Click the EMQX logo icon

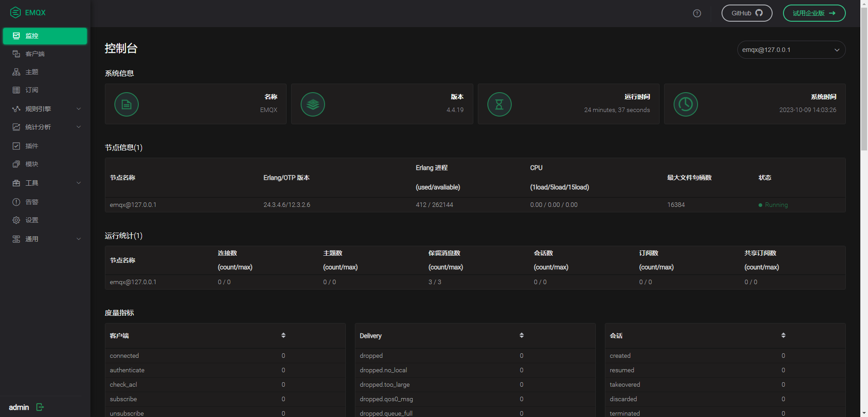(15, 13)
